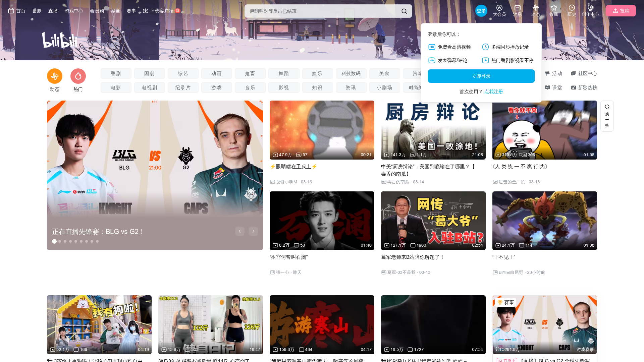Go to next carousel slide arrow

click(x=253, y=231)
